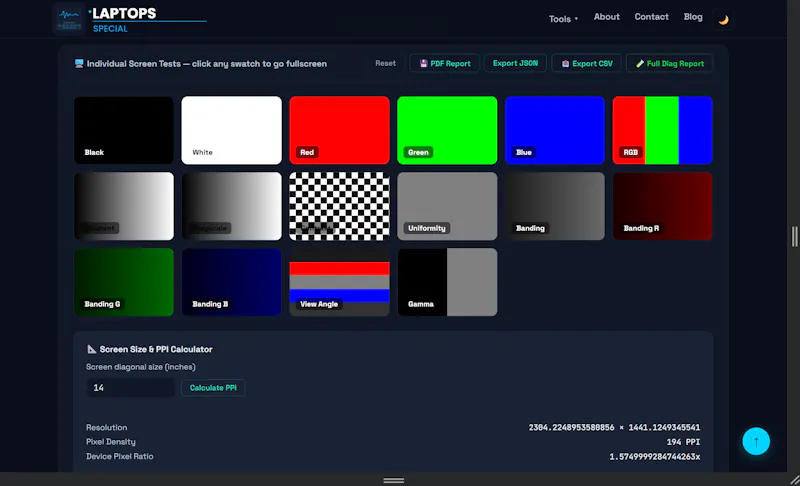Open the checkerboard pattern test swatch

339,206
